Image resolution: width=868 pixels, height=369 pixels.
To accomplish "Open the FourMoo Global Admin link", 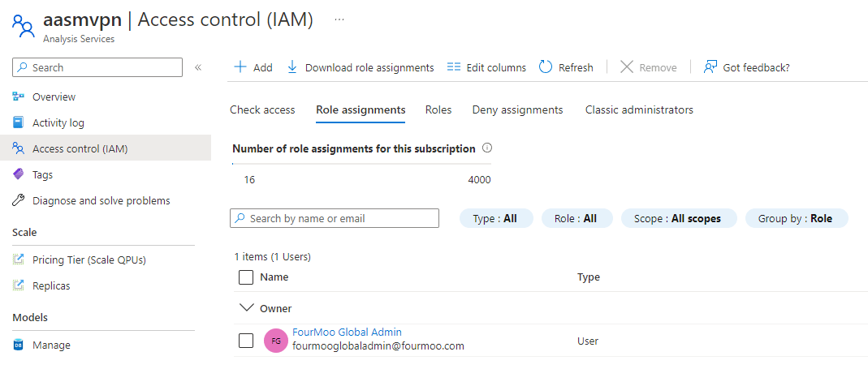I will [x=347, y=332].
